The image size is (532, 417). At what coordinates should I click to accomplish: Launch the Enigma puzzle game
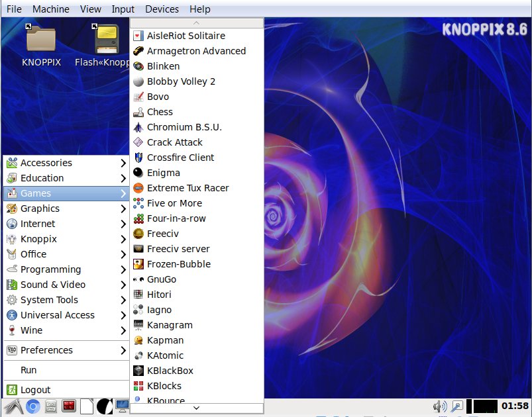coord(197,173)
